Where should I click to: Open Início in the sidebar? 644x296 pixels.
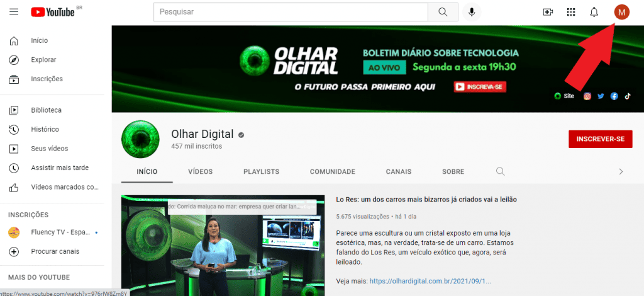point(40,41)
